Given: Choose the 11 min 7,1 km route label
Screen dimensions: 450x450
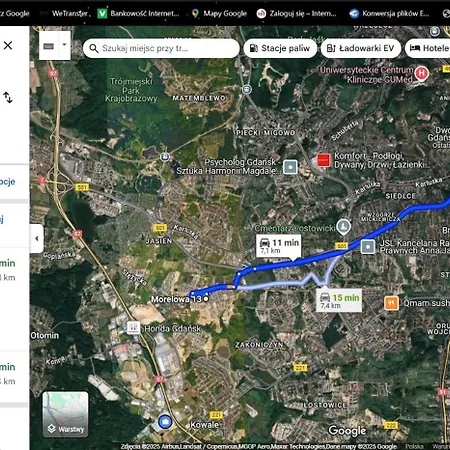Looking at the screenshot, I should 279,246.
